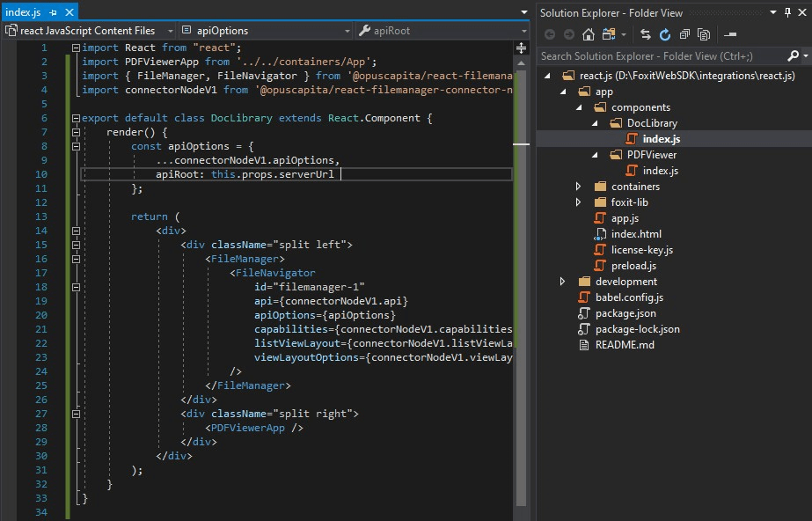Close the index.js editor tab

click(x=69, y=12)
